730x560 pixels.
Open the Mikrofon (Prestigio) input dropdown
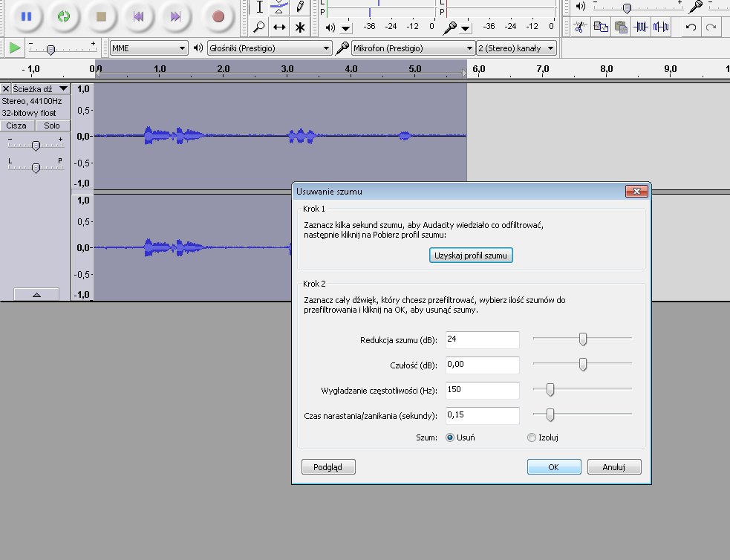coord(413,48)
